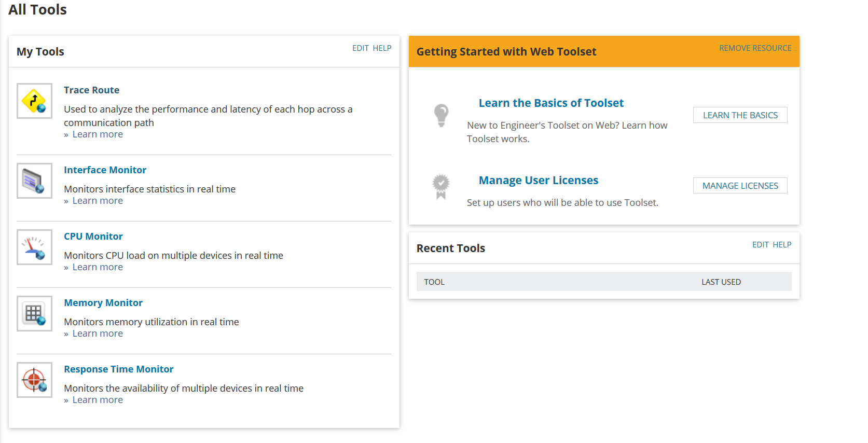This screenshot has height=443, width=868.
Task: Open the Interface Monitor title link
Action: (105, 170)
